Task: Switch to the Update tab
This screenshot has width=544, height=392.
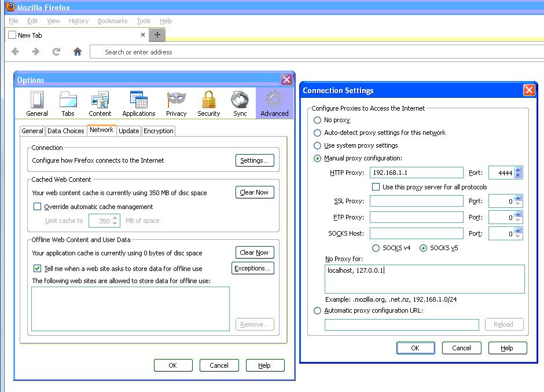Action: tap(128, 131)
